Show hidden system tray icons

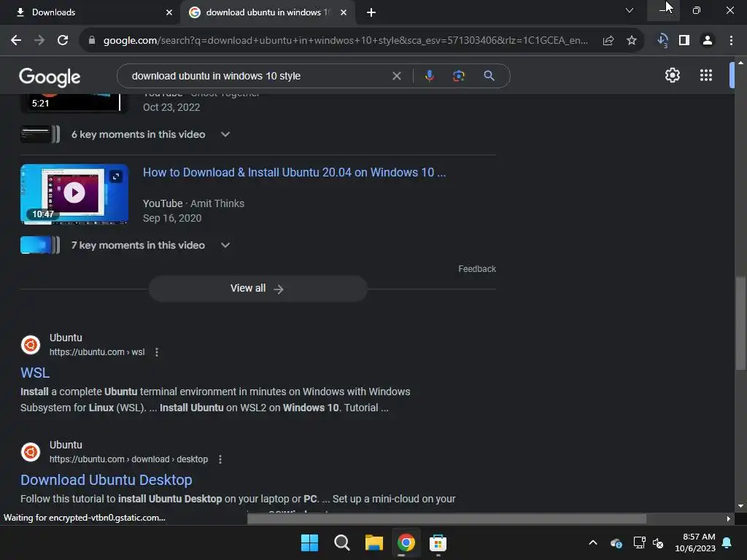click(593, 542)
